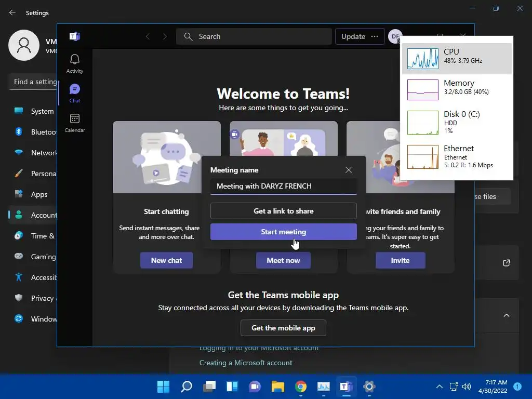Open the Settings user profile picture
The height and width of the screenshot is (399, 532).
pyautogui.click(x=24, y=45)
